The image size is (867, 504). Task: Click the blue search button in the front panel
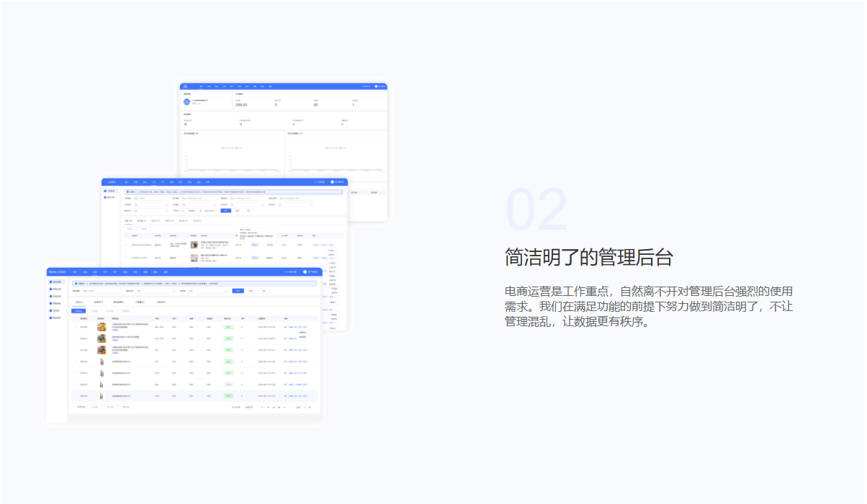tap(238, 291)
